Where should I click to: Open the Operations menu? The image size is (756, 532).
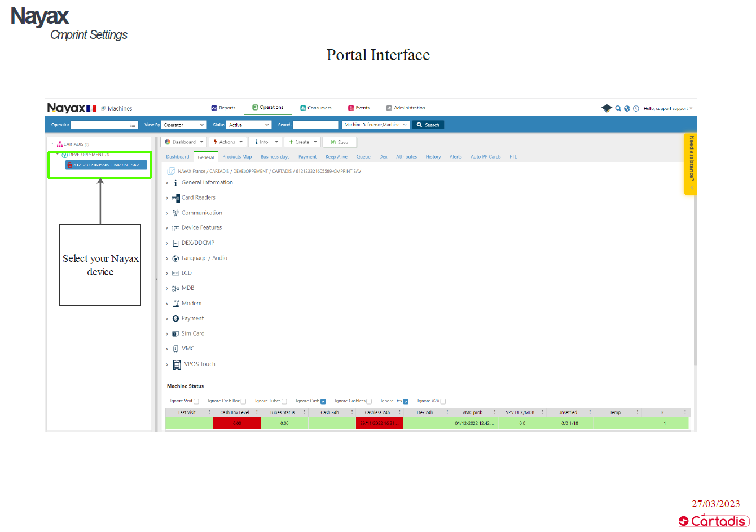point(268,108)
